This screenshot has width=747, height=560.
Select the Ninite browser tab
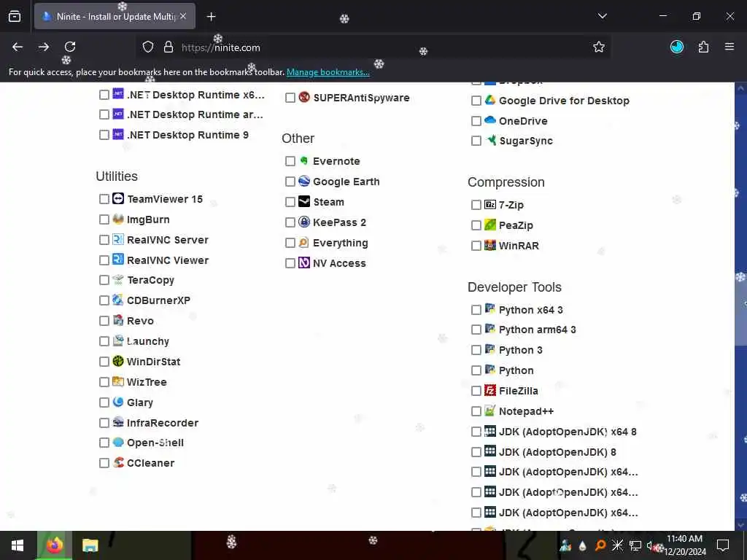tap(115, 16)
